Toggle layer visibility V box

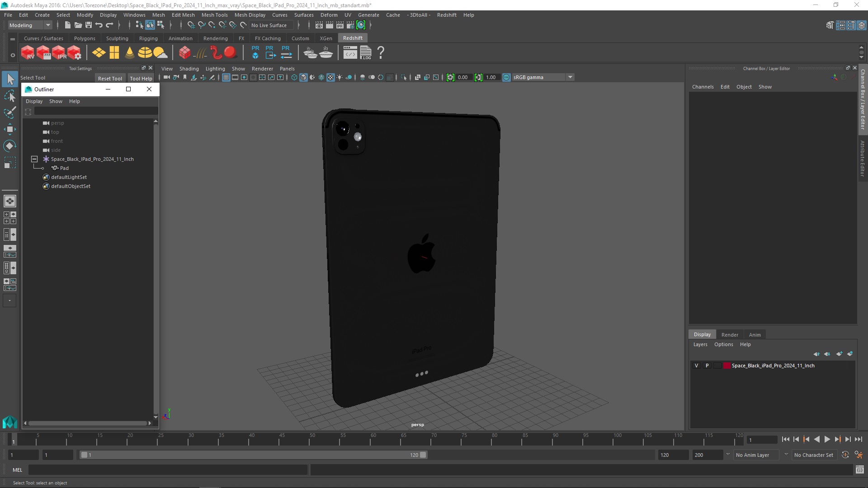point(696,366)
